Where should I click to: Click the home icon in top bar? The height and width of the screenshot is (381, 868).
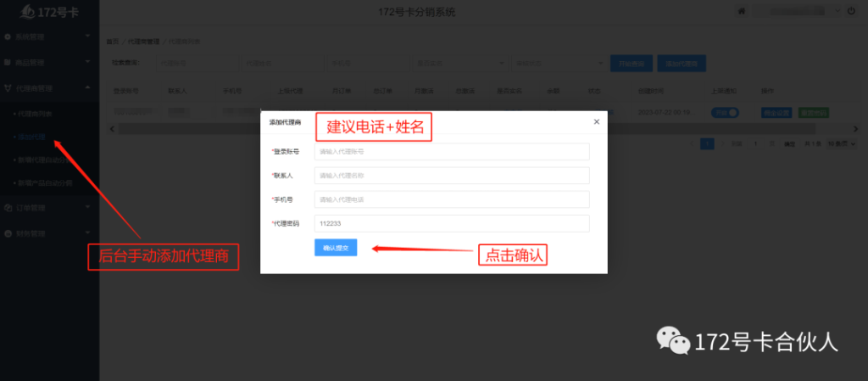pos(741,11)
